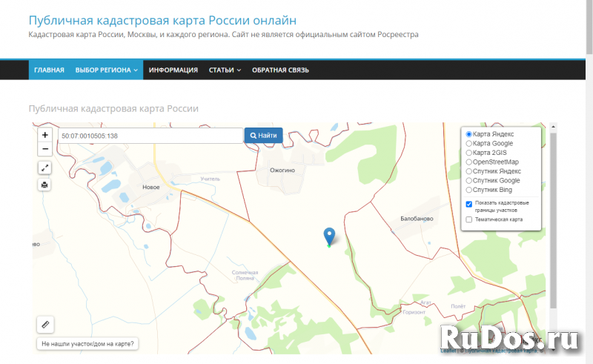
Task: Print the map using printer icon
Action: [44, 185]
